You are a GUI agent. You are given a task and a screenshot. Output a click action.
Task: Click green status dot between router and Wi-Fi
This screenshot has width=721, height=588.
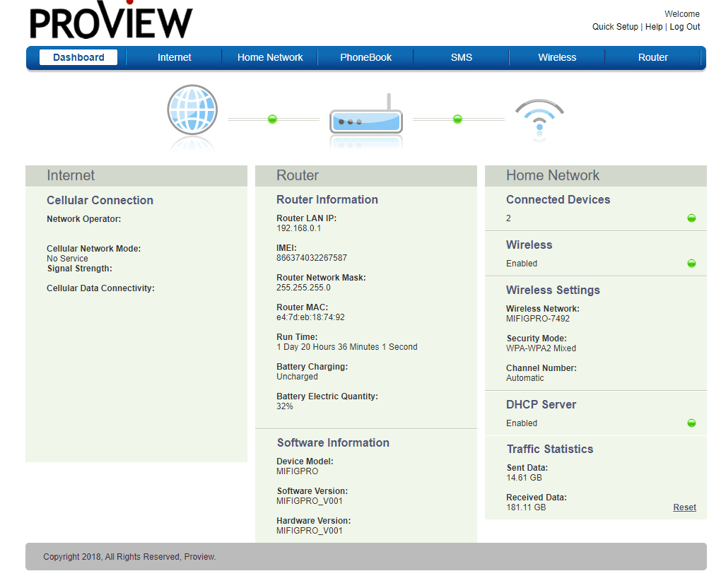coord(457,119)
